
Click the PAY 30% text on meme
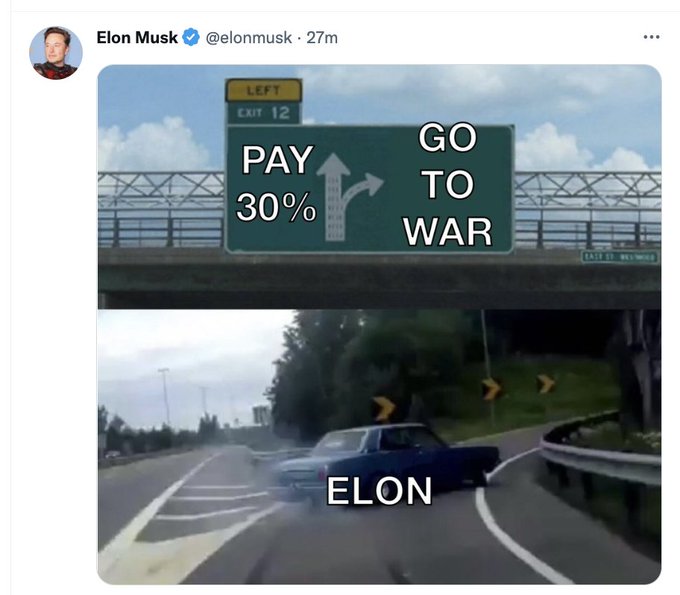(277, 183)
